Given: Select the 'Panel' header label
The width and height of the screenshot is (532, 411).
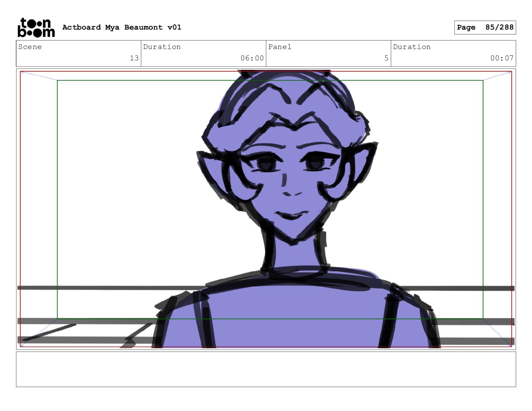Looking at the screenshot, I should 279,47.
